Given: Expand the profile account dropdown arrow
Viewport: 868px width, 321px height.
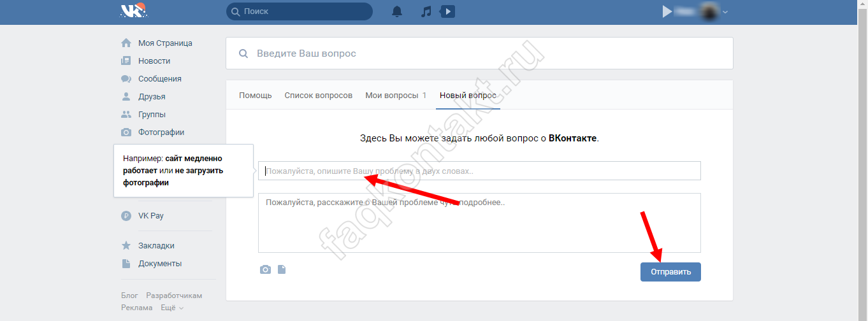Looking at the screenshot, I should coord(725,12).
